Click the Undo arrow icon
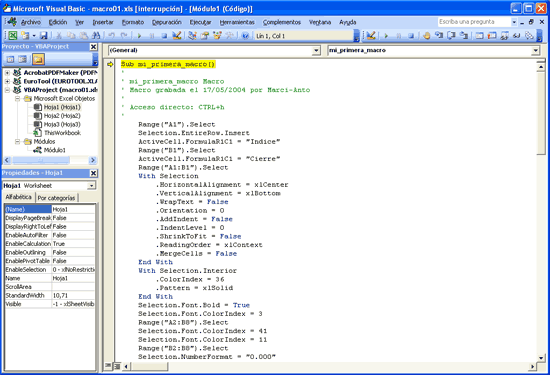550x375 pixels. point(112,35)
